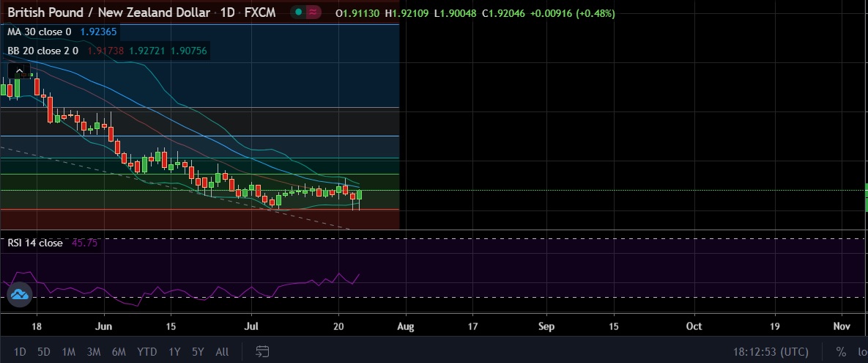Click the RSI value 45.75
Image resolution: width=868 pixels, height=363 pixels.
[x=85, y=243]
